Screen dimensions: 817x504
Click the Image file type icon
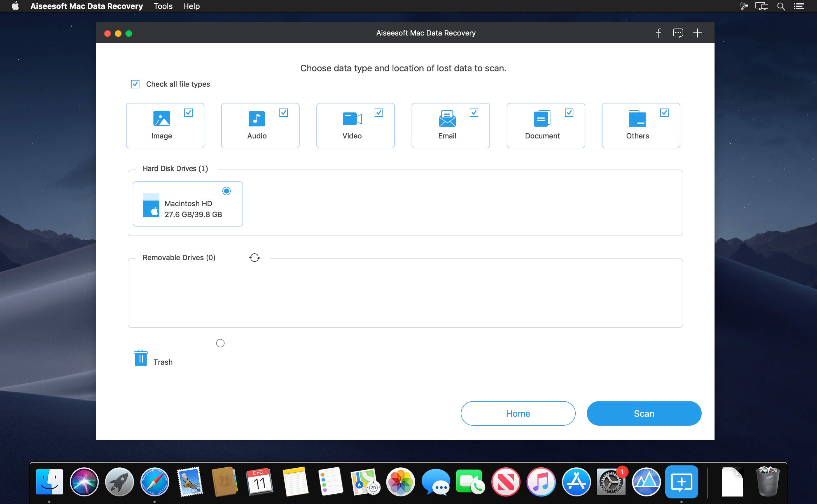162,118
